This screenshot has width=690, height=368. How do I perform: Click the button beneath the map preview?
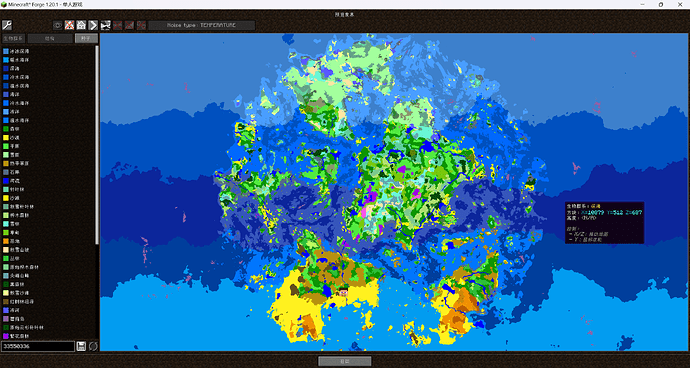[x=345, y=361]
